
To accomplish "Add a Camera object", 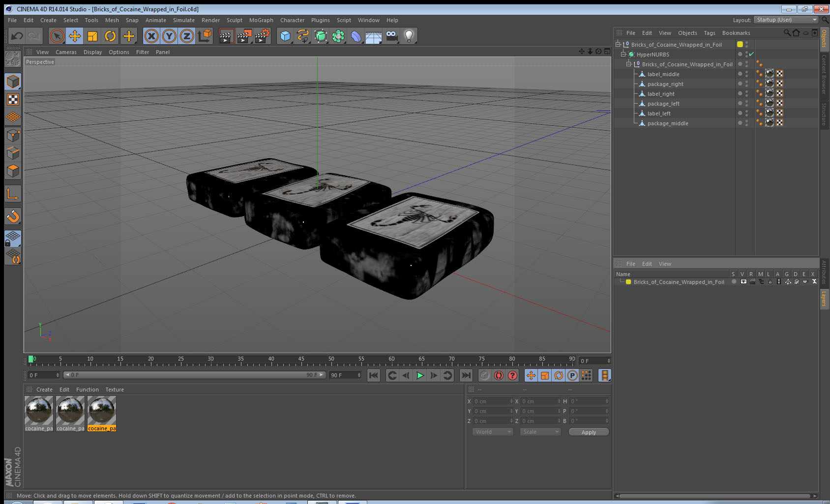I will click(391, 36).
